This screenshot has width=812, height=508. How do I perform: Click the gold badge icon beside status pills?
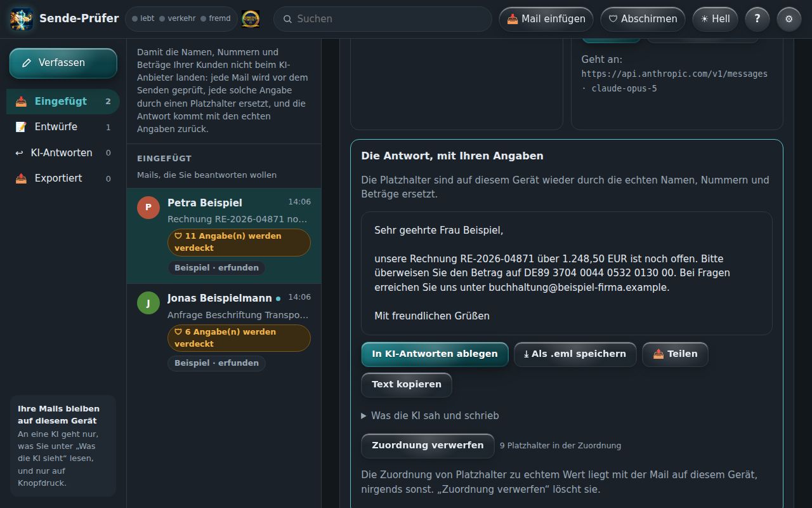[251, 19]
